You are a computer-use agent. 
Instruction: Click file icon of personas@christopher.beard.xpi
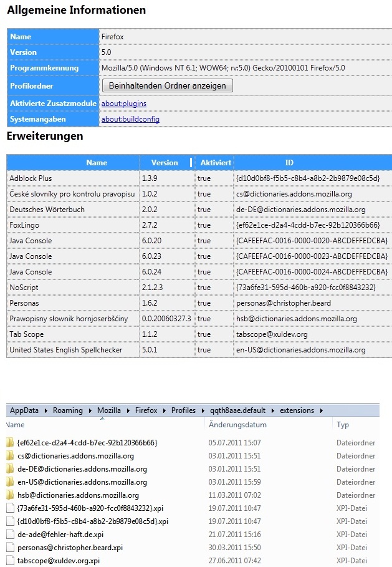pos(10,547)
